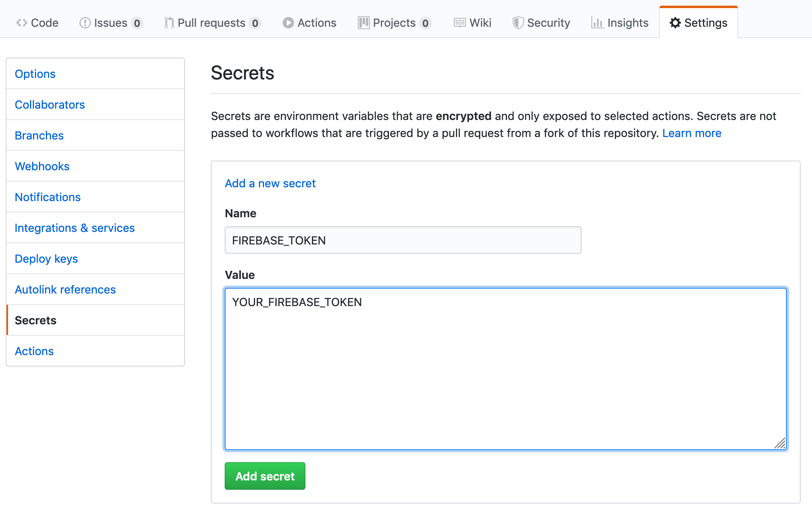
Task: Click the Wiki book icon
Action: [460, 23]
